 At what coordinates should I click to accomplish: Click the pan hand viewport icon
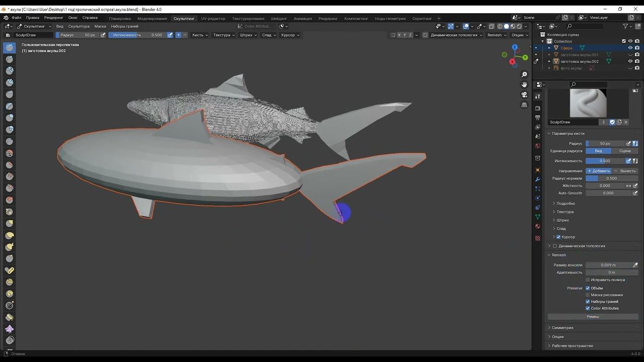(524, 85)
